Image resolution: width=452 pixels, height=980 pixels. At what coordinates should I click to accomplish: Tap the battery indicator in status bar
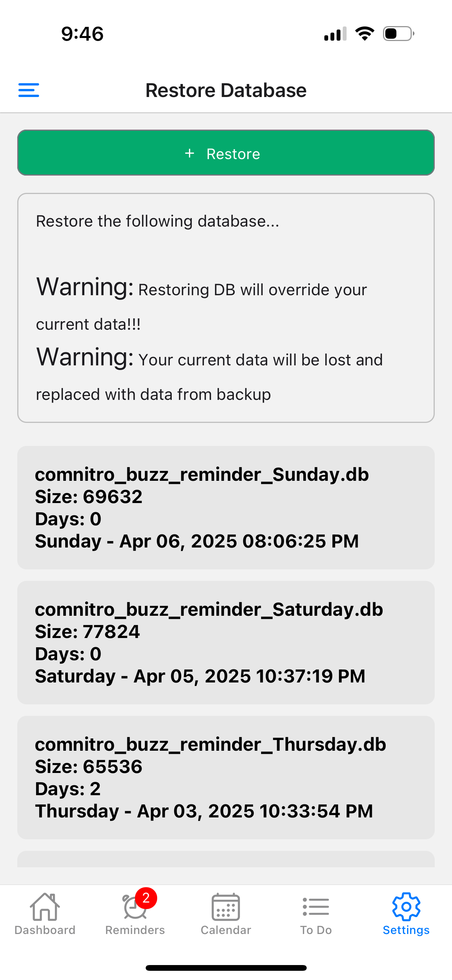point(399,34)
